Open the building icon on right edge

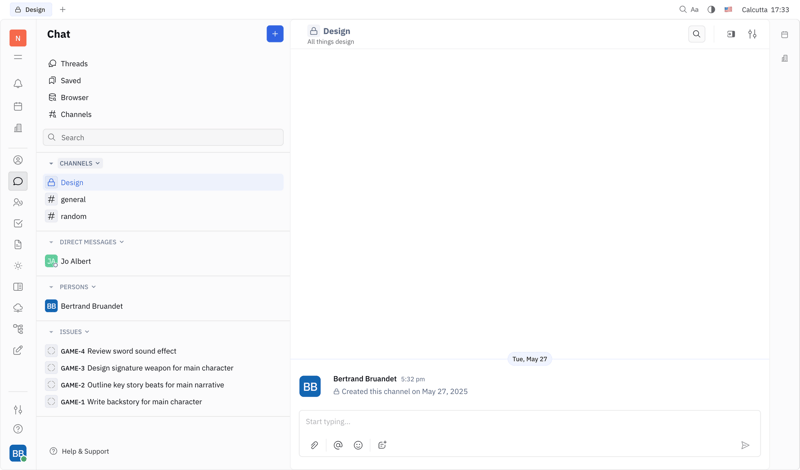(x=785, y=58)
